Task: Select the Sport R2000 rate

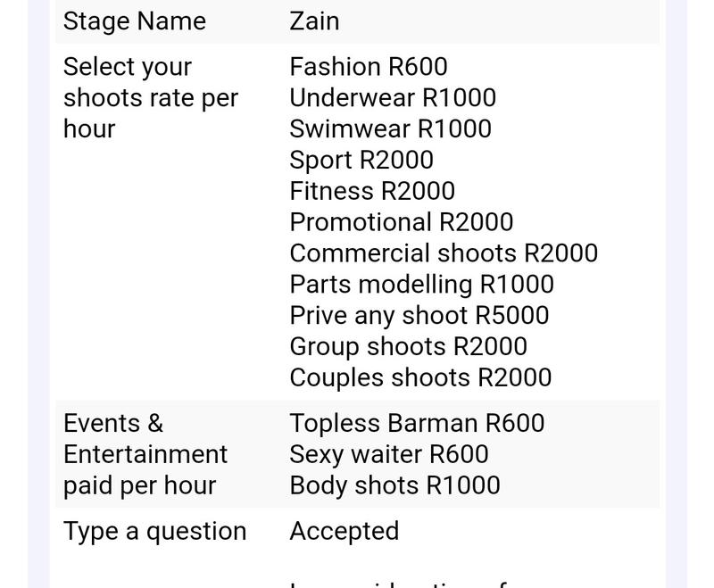Action: [x=361, y=160]
